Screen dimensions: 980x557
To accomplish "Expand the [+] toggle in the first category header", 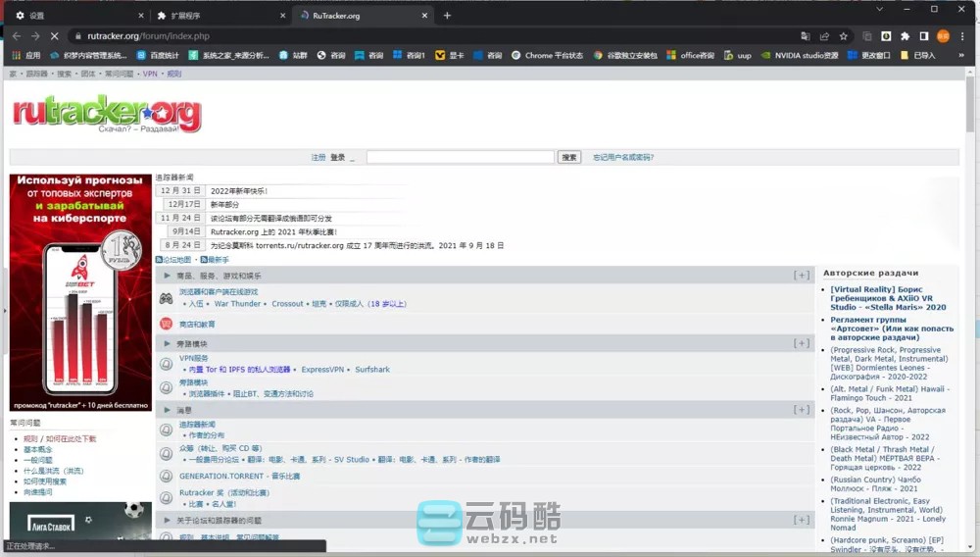I will coord(802,276).
